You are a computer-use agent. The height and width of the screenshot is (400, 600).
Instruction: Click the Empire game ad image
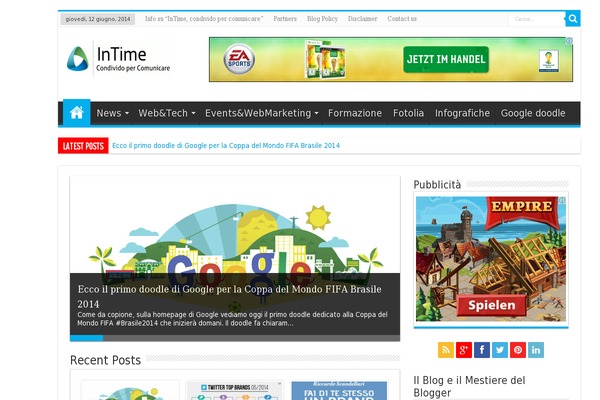[x=491, y=259]
